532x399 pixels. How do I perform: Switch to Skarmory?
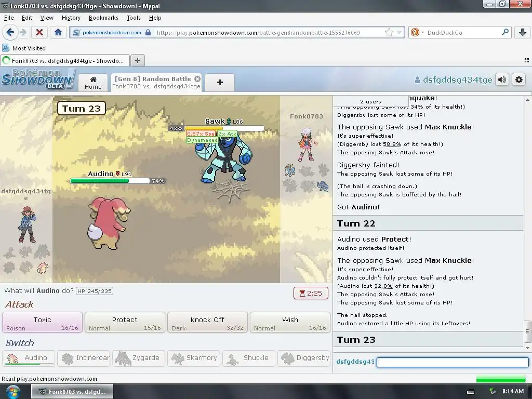tap(194, 358)
